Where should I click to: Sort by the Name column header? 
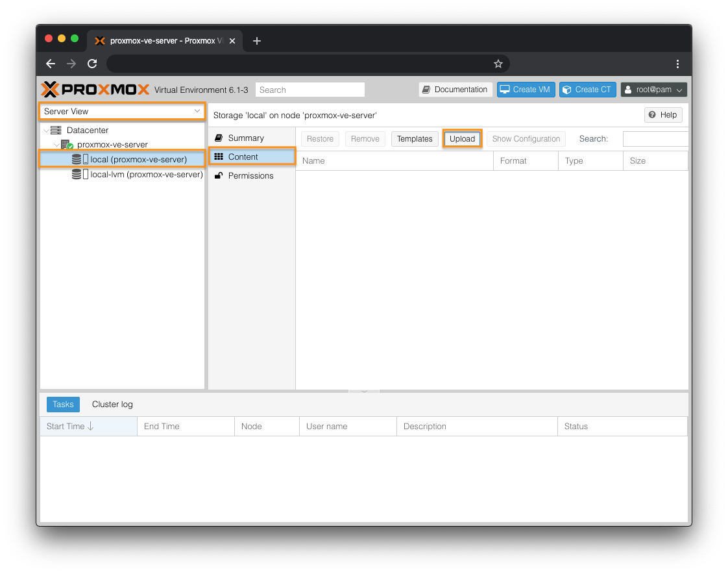point(394,161)
